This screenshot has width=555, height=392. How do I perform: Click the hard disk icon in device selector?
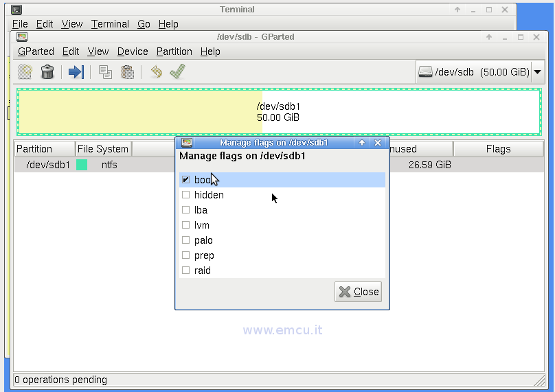[x=425, y=72]
